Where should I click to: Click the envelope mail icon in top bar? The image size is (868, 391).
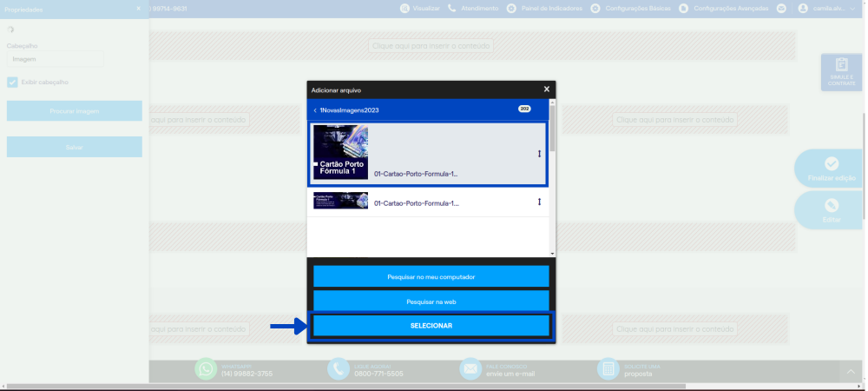(781, 9)
